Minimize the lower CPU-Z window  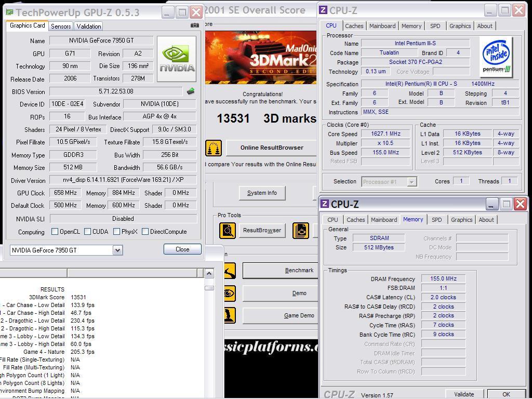coord(491,204)
